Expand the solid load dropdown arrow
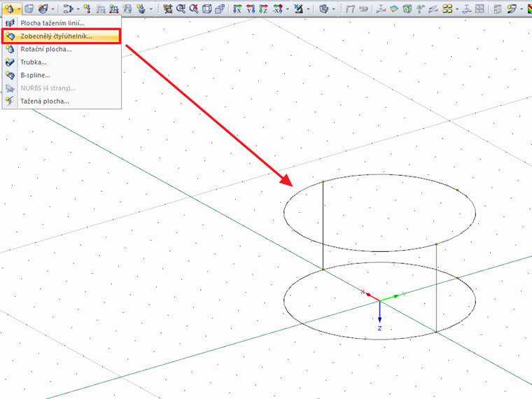The width and height of the screenshot is (532, 399). pos(150,9)
